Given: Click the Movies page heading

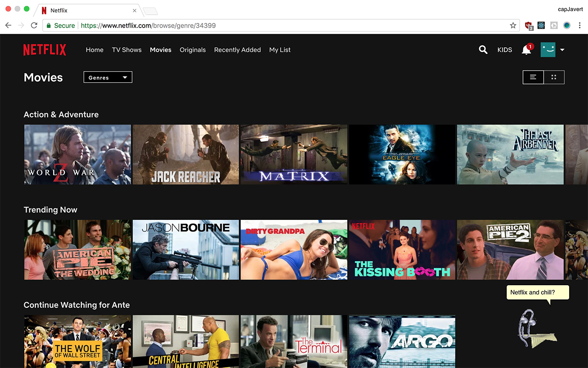Looking at the screenshot, I should (43, 77).
